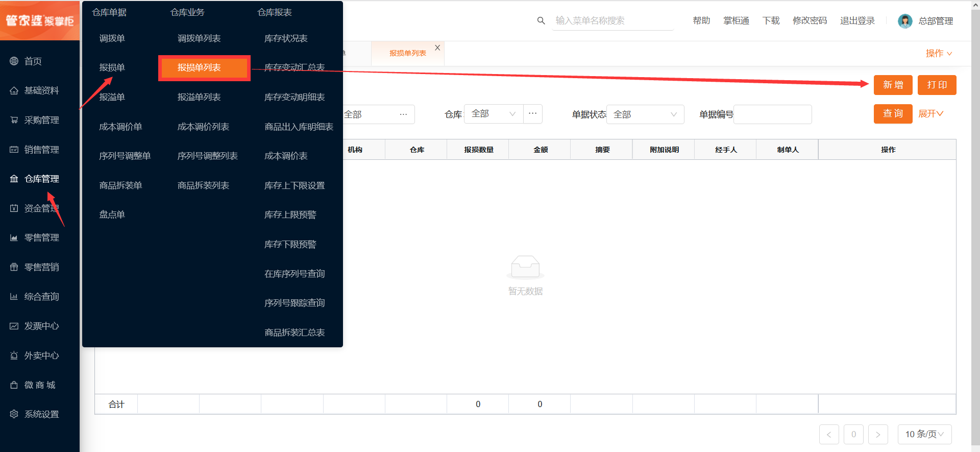Click the 发票中心 sidebar icon

[14, 326]
